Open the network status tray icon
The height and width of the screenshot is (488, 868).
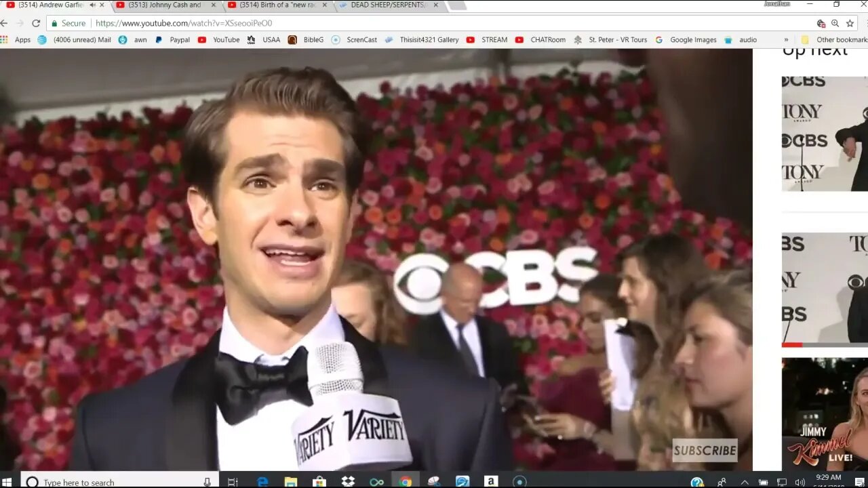pos(782,482)
